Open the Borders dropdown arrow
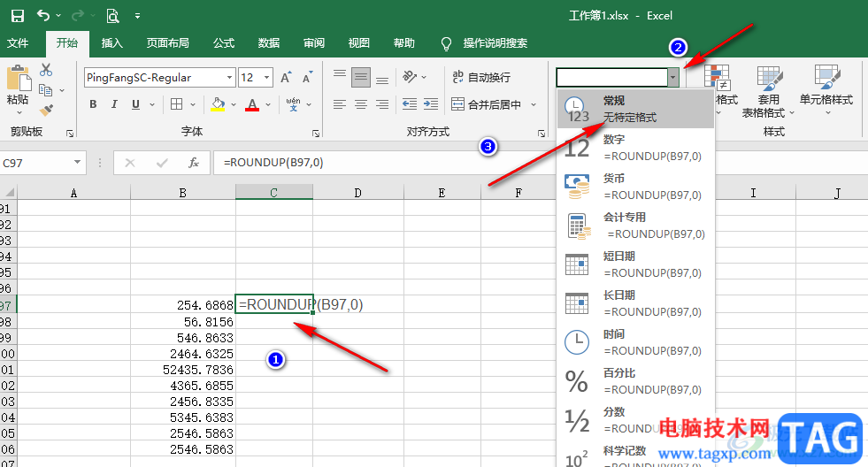 pos(193,104)
